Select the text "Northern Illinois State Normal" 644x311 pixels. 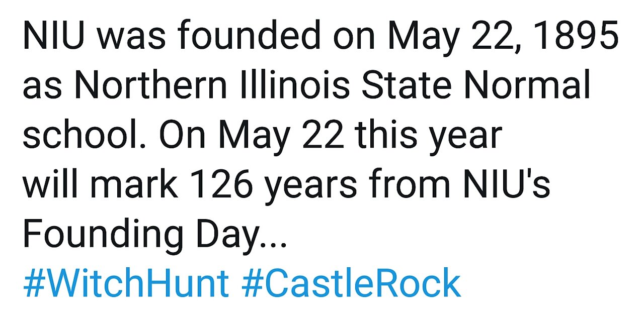point(332,86)
